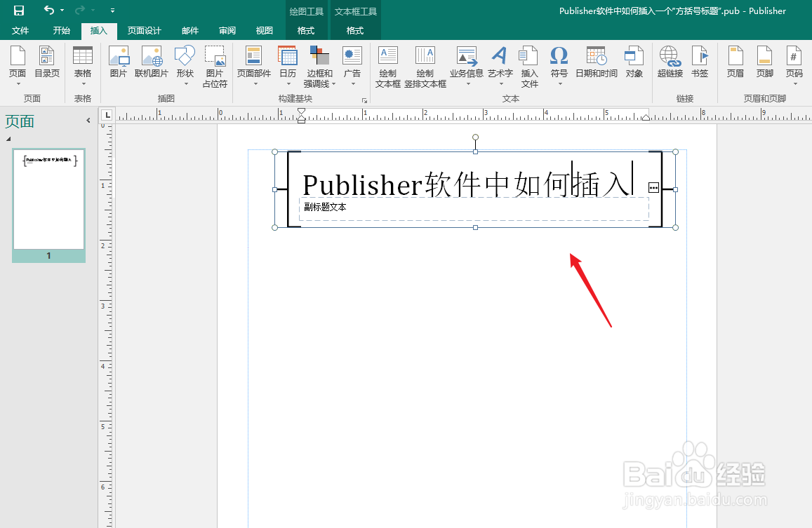Click the right indent marker on ruler
The width and height of the screenshot is (812, 528).
(x=646, y=118)
